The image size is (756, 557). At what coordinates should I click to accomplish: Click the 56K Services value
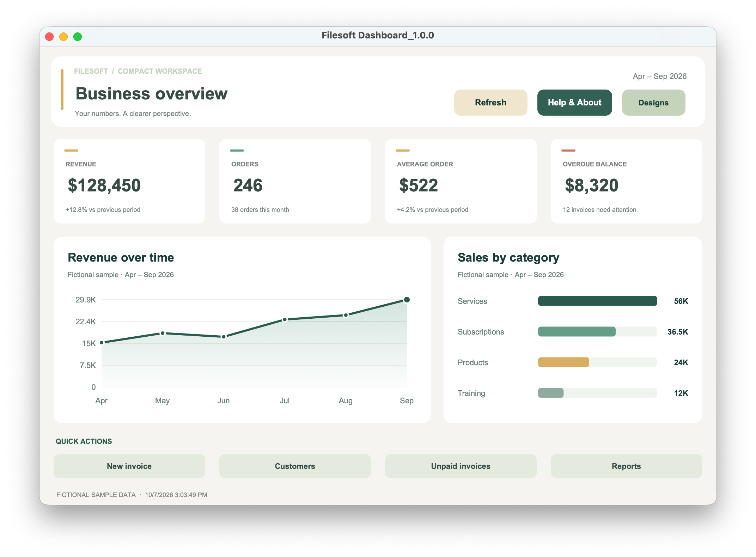pyautogui.click(x=681, y=301)
